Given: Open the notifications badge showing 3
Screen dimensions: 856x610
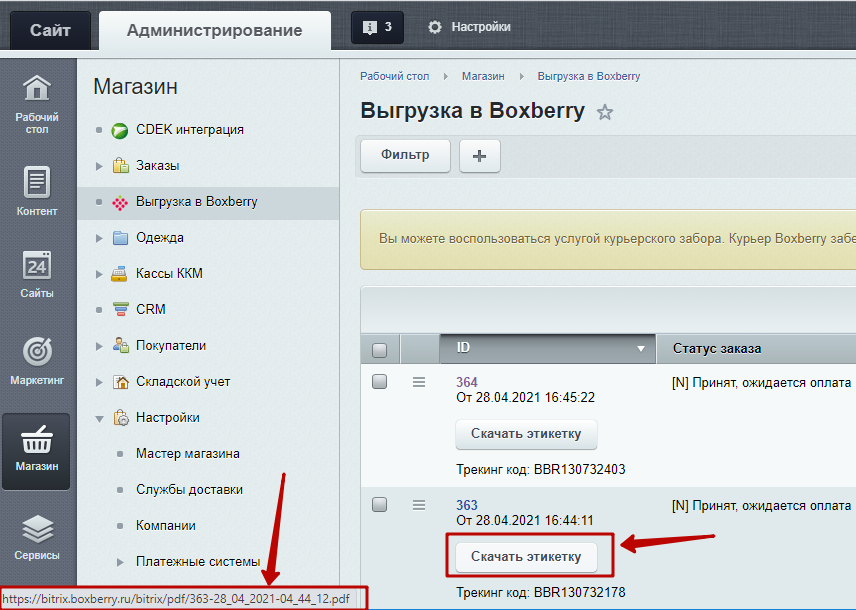Looking at the screenshot, I should [377, 27].
